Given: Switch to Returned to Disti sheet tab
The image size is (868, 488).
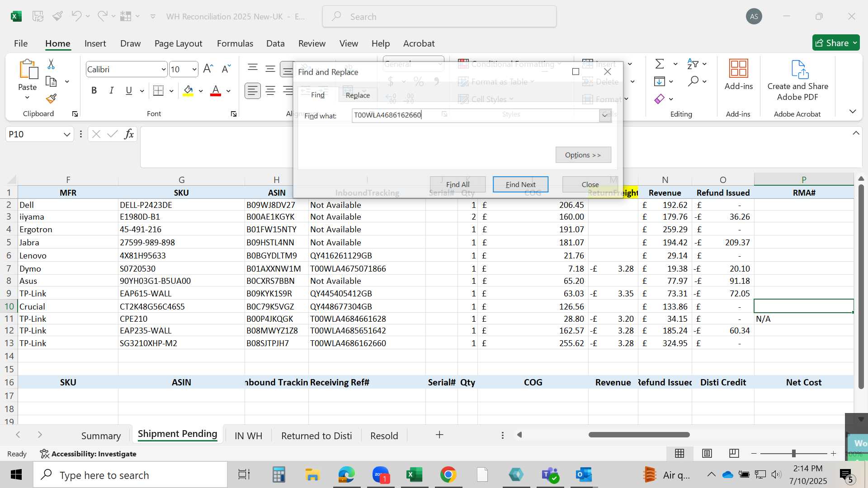Looking at the screenshot, I should click(316, 436).
